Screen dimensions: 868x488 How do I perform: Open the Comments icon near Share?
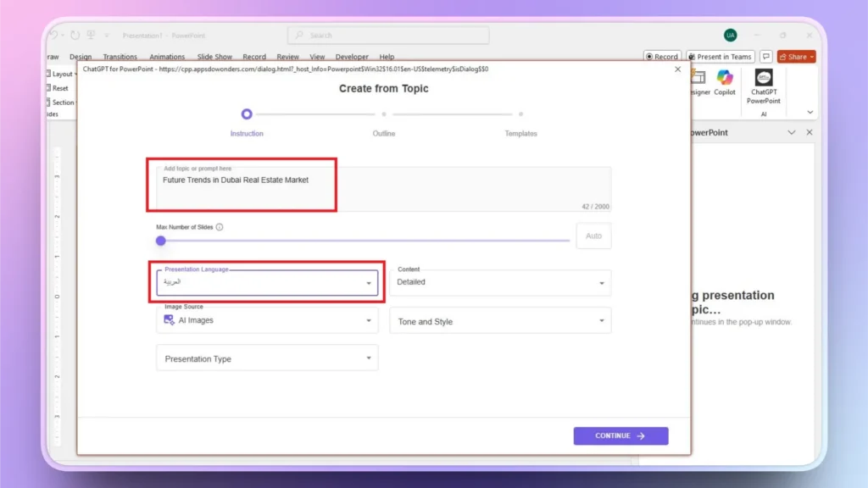[x=766, y=56]
